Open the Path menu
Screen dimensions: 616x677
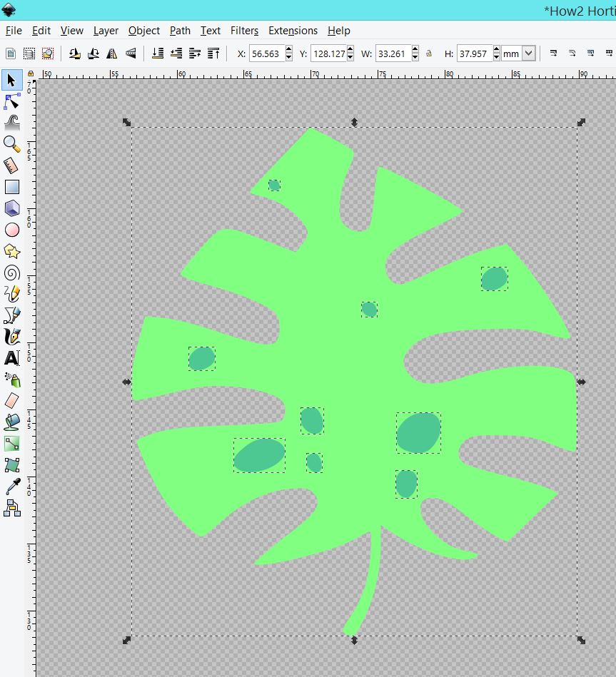point(180,31)
